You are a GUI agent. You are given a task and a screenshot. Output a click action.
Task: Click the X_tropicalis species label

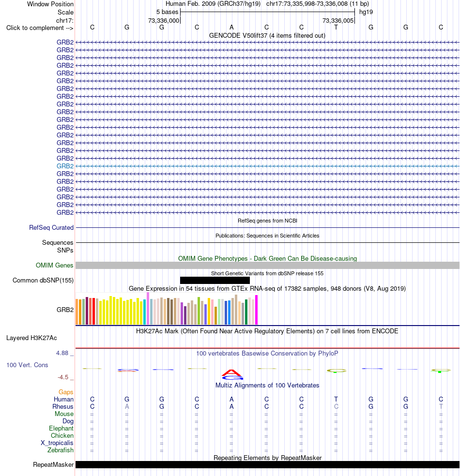(x=57, y=443)
